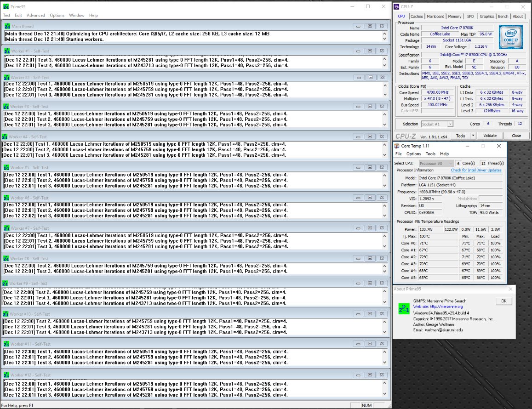Open the Help menu in Core Temp

point(445,153)
